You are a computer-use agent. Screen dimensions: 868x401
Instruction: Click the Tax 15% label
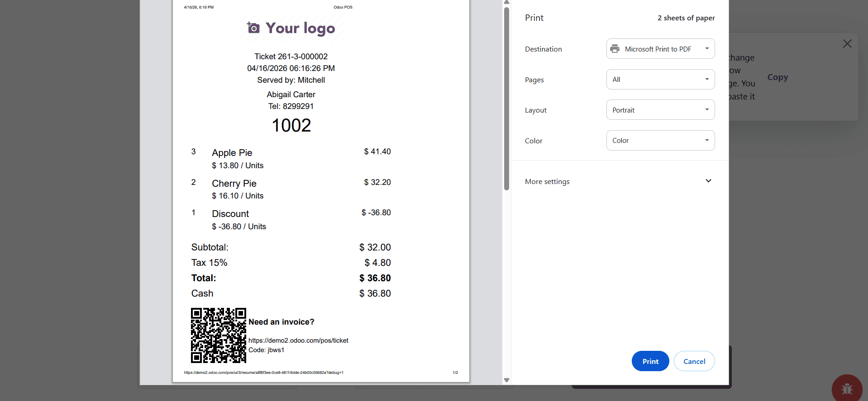[209, 263]
